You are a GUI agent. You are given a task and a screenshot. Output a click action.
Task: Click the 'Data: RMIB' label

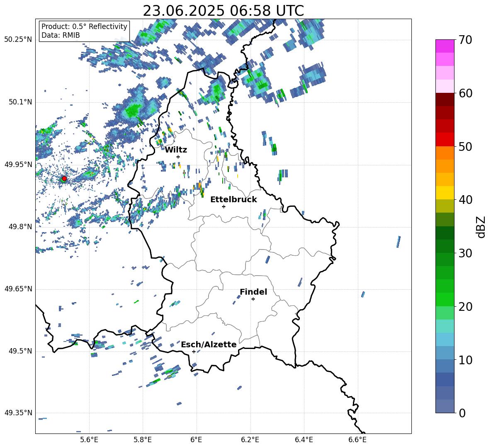(61, 35)
